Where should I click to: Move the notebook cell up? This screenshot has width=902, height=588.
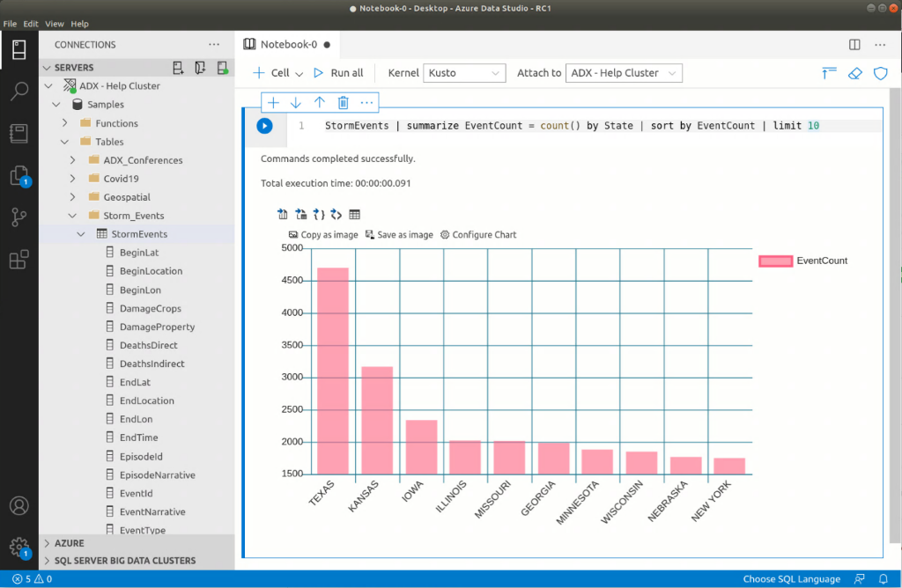click(x=320, y=102)
